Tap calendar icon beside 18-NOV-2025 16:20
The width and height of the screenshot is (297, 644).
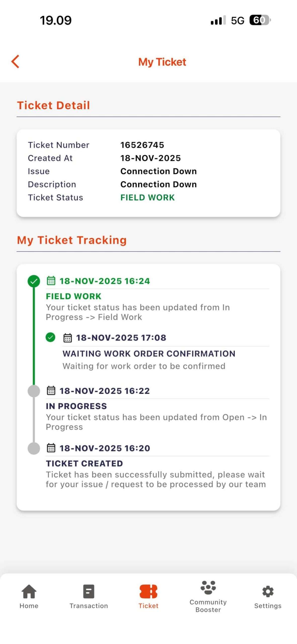coord(51,448)
